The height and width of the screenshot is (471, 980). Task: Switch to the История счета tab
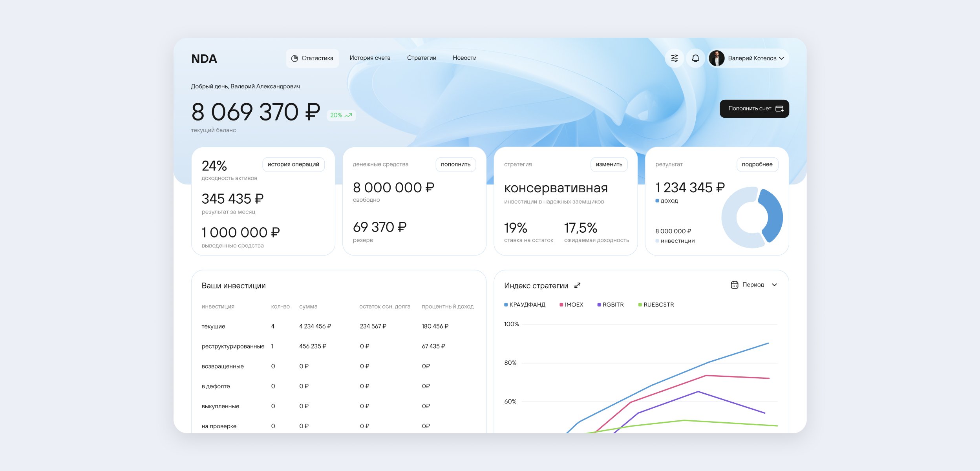click(x=370, y=58)
